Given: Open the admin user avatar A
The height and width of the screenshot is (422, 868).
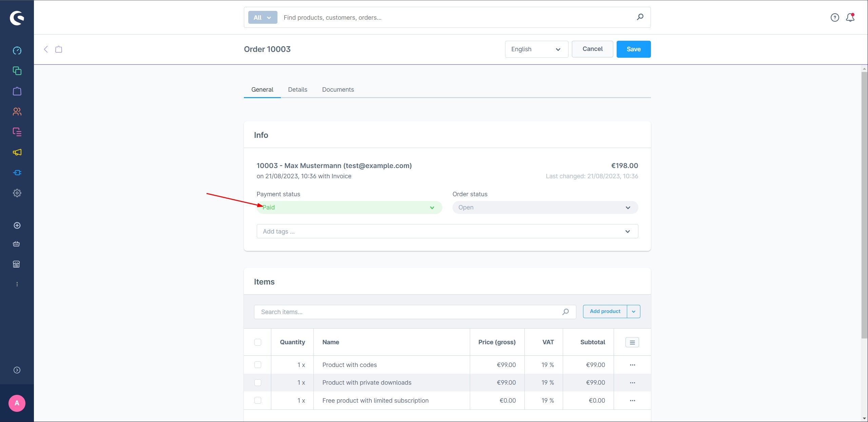Looking at the screenshot, I should [x=17, y=403].
